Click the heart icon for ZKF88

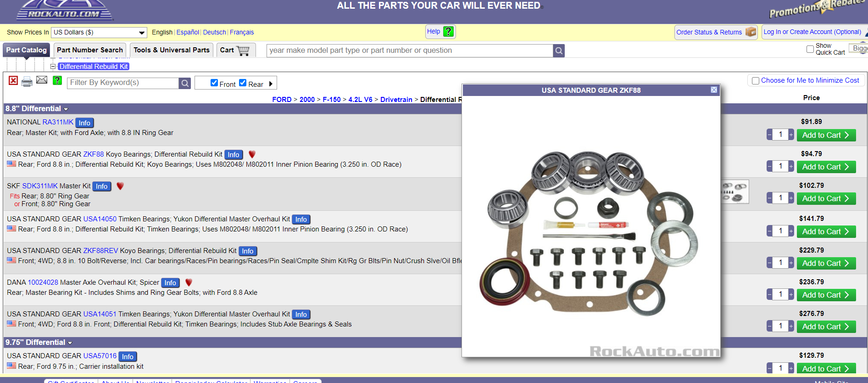(252, 154)
